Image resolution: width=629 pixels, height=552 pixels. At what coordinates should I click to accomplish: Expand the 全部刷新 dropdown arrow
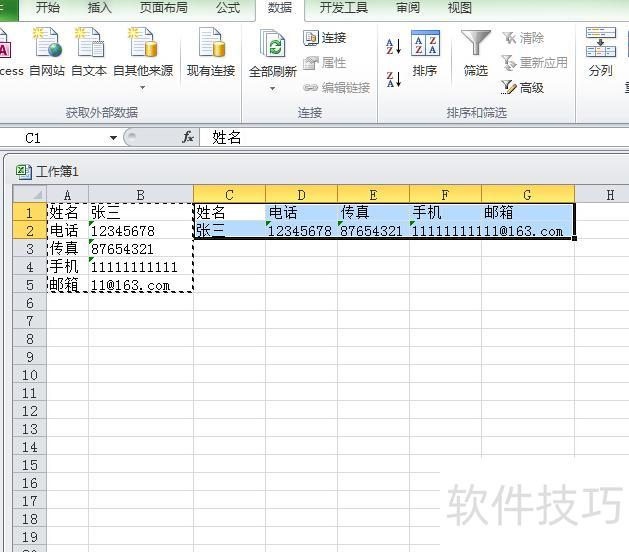tap(272, 88)
